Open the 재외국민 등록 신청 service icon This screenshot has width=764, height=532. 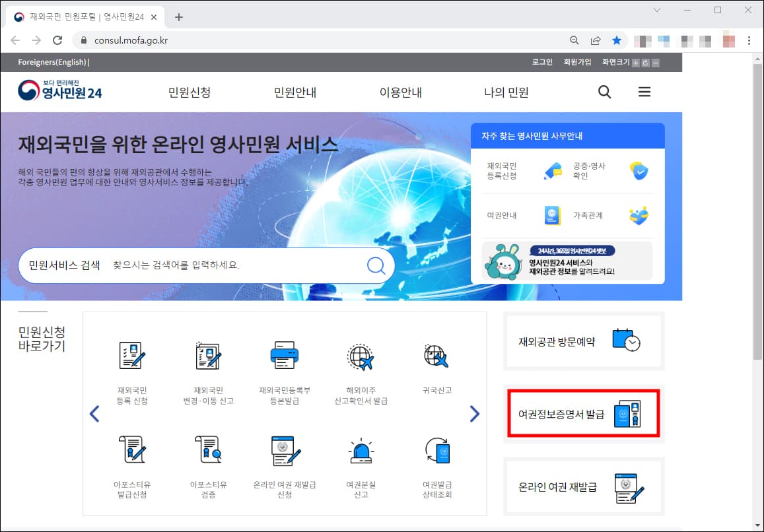[x=133, y=356]
